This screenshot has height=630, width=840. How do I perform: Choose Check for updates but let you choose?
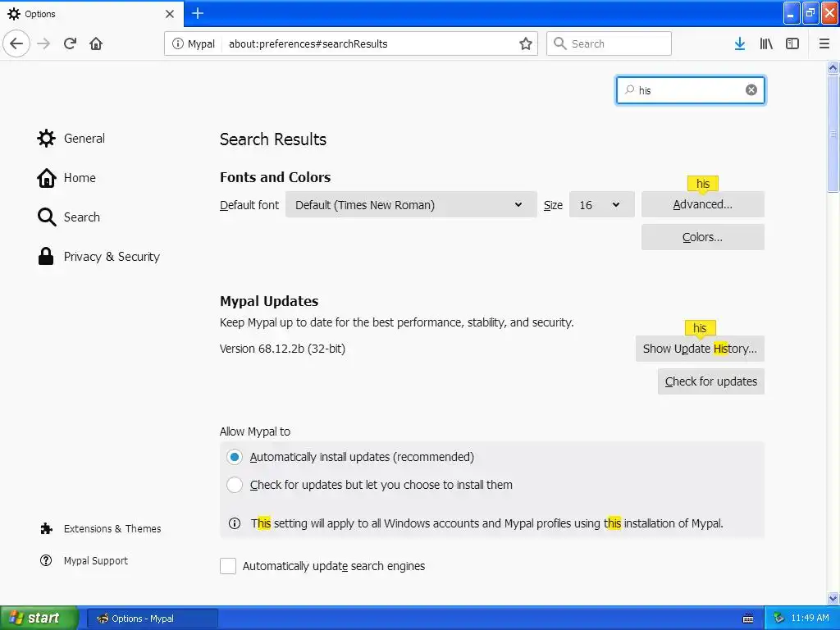point(235,485)
